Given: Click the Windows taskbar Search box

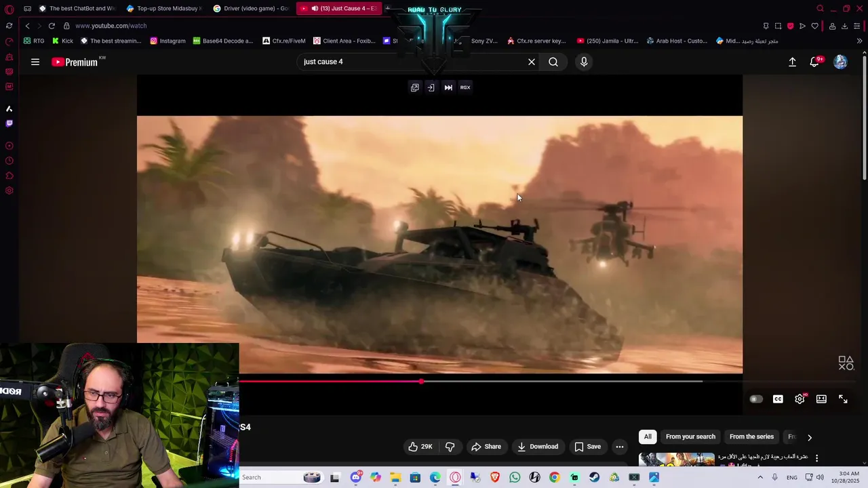Looking at the screenshot, I should [x=281, y=477].
